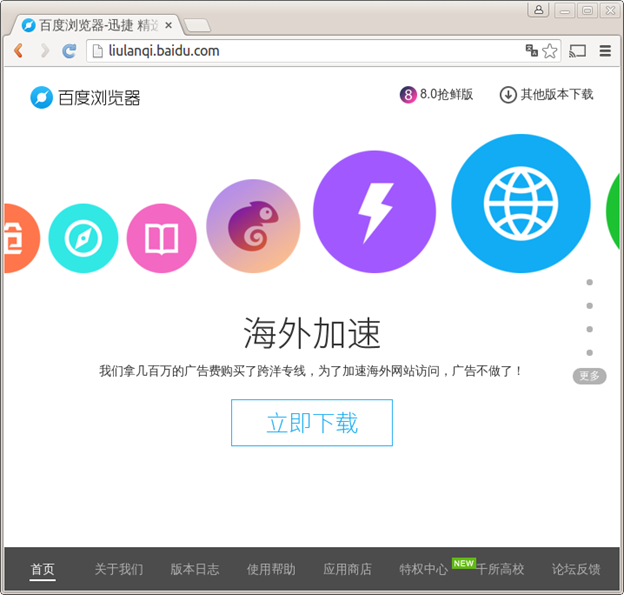Open the cast screen icon

click(x=577, y=51)
